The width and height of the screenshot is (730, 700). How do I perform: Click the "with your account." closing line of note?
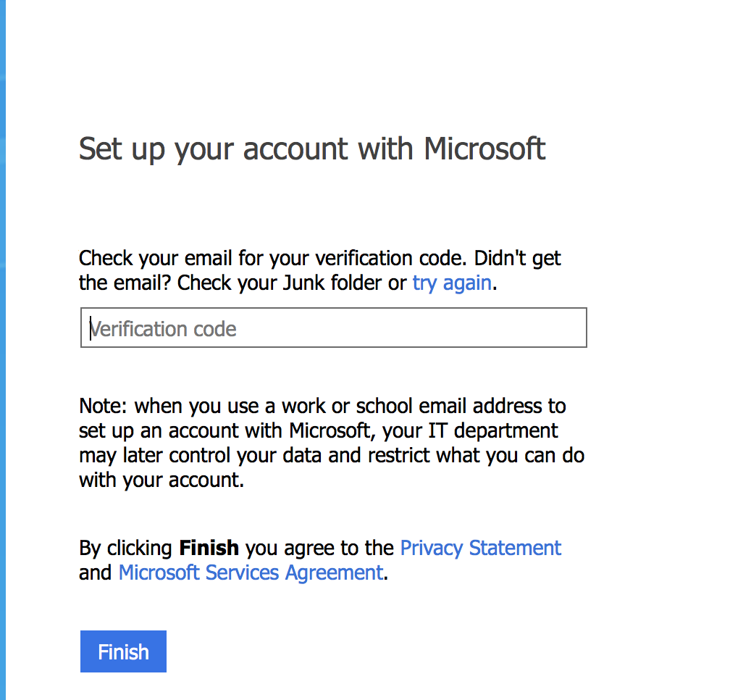(161, 480)
